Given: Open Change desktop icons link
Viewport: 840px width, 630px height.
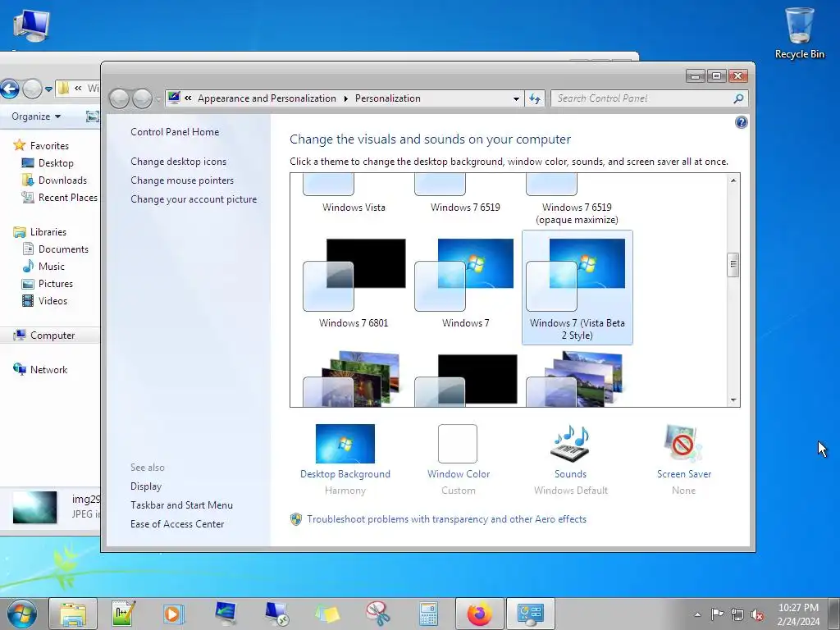Looking at the screenshot, I should tap(178, 162).
